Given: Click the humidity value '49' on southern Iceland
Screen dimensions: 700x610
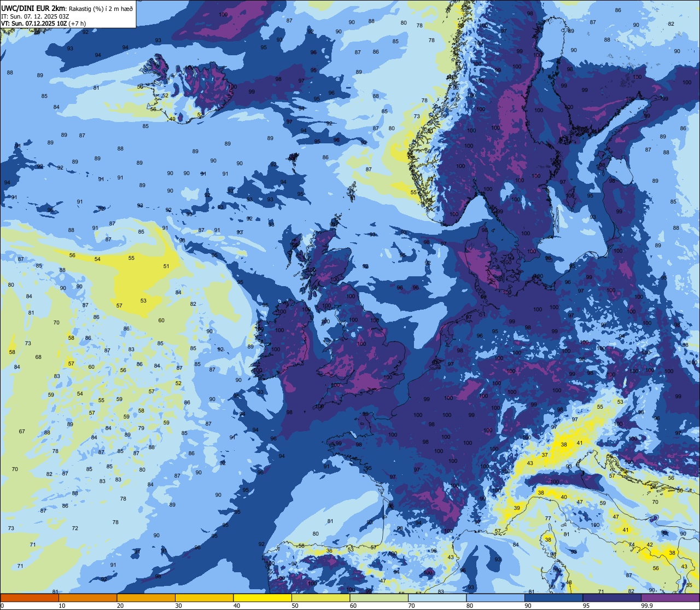Looking at the screenshot, I should (x=172, y=119).
